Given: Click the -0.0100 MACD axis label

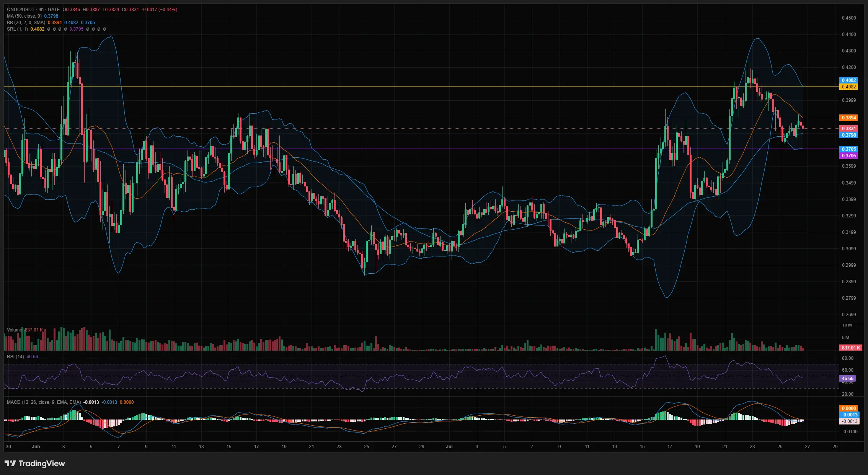Looking at the screenshot, I should (849, 432).
